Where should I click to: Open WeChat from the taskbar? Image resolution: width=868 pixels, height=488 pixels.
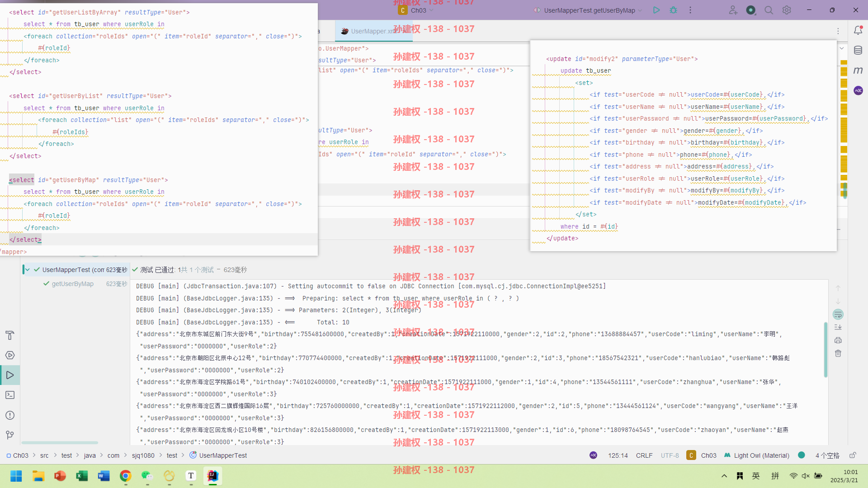(147, 476)
